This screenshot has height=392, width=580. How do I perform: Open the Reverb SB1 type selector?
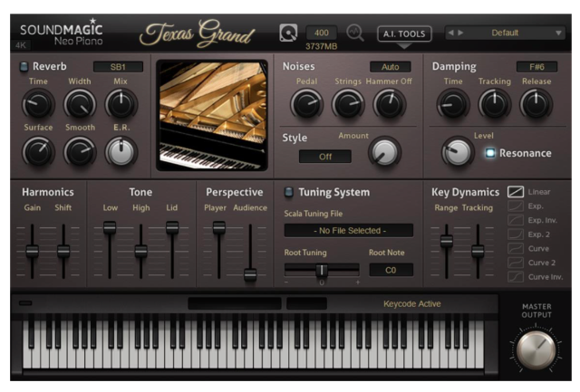point(118,67)
